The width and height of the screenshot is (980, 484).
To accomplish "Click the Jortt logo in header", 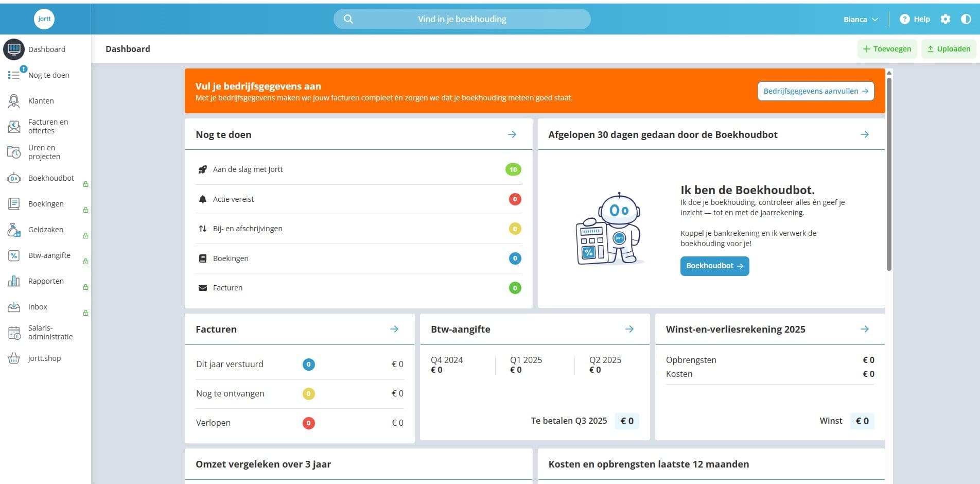I will pos(44,19).
